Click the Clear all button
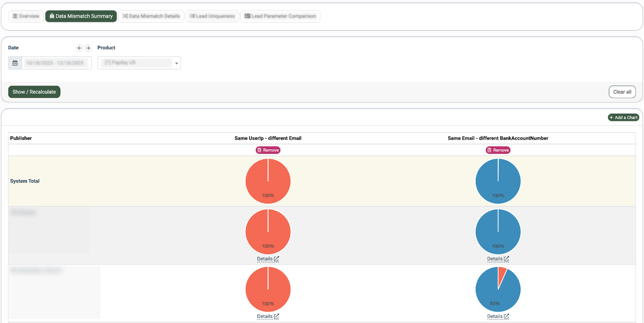This screenshot has height=323, width=644. [x=622, y=92]
